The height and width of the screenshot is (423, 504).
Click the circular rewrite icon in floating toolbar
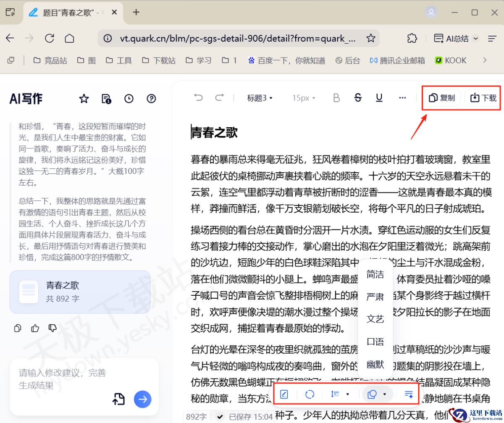click(x=310, y=394)
